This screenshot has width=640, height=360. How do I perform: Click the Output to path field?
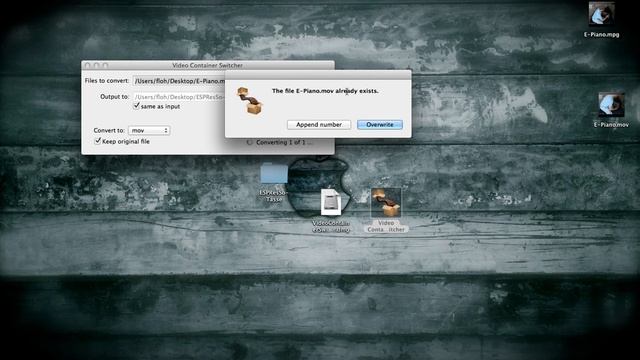click(179, 97)
